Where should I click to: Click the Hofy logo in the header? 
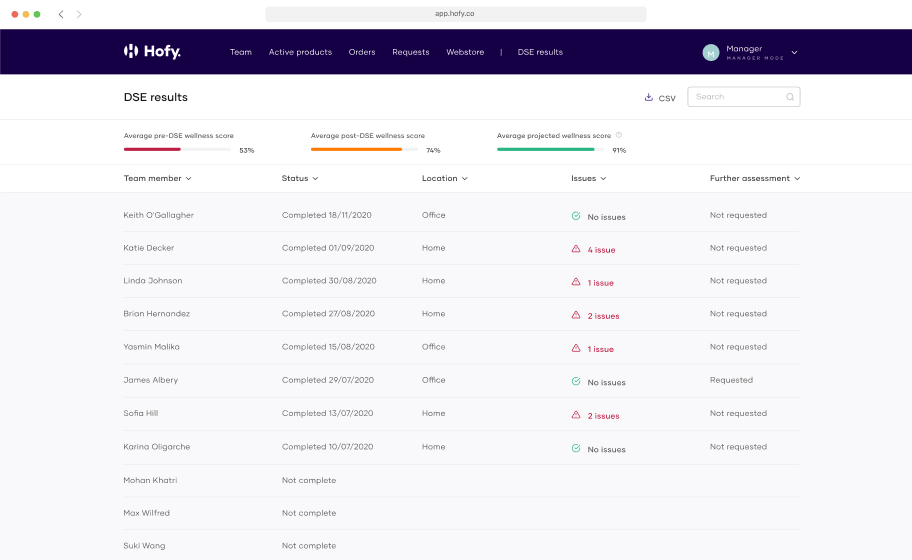tap(152, 52)
